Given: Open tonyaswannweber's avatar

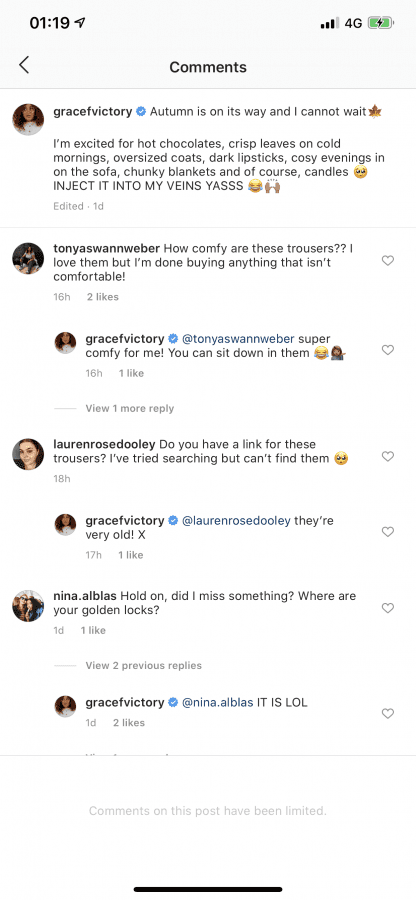Looking at the screenshot, I should [x=28, y=258].
